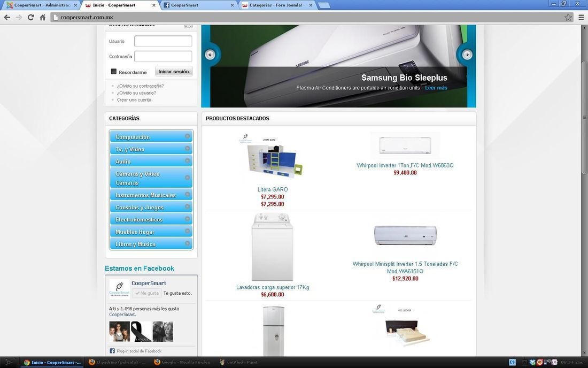Image resolution: width=588 pixels, height=368 pixels.
Task: Open the Chrome menu icon
Action: [581, 17]
